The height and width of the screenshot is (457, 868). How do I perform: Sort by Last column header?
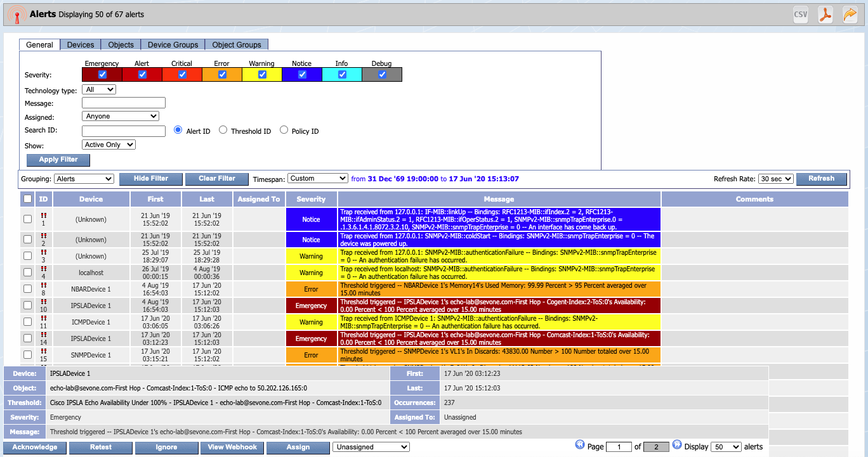[207, 199]
